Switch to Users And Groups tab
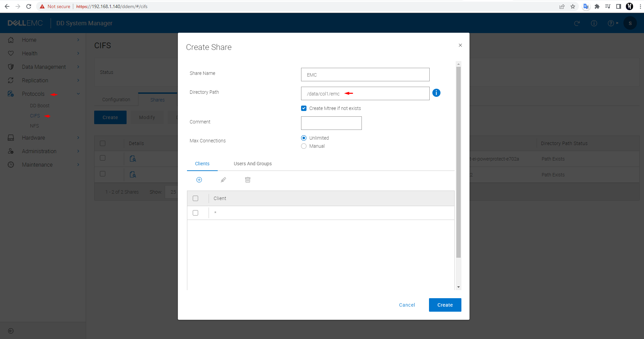The height and width of the screenshot is (339, 644). [252, 164]
